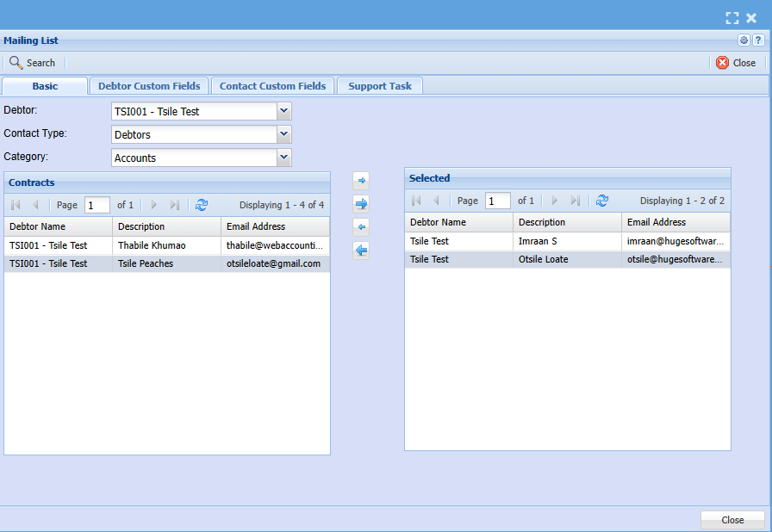Click the large right arrow to add all contacts
This screenshot has height=532, width=772.
[x=362, y=204]
